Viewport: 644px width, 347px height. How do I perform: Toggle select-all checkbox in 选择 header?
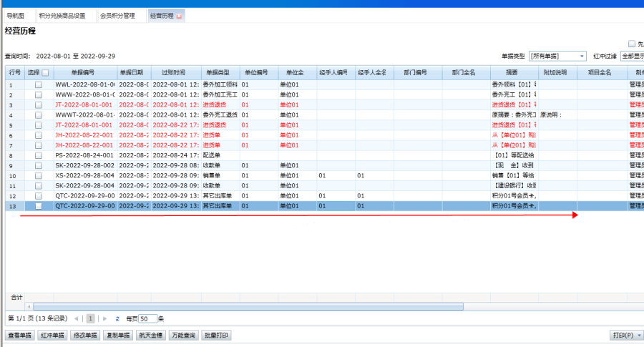click(46, 72)
